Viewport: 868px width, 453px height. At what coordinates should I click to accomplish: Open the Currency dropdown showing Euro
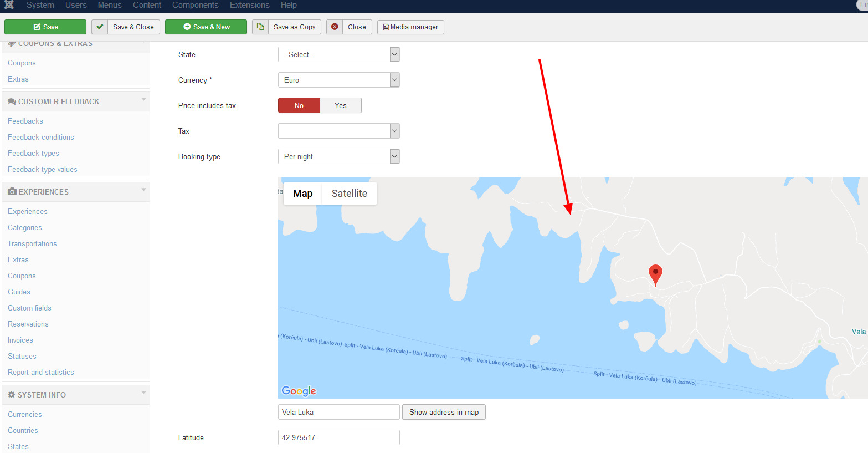coord(338,80)
